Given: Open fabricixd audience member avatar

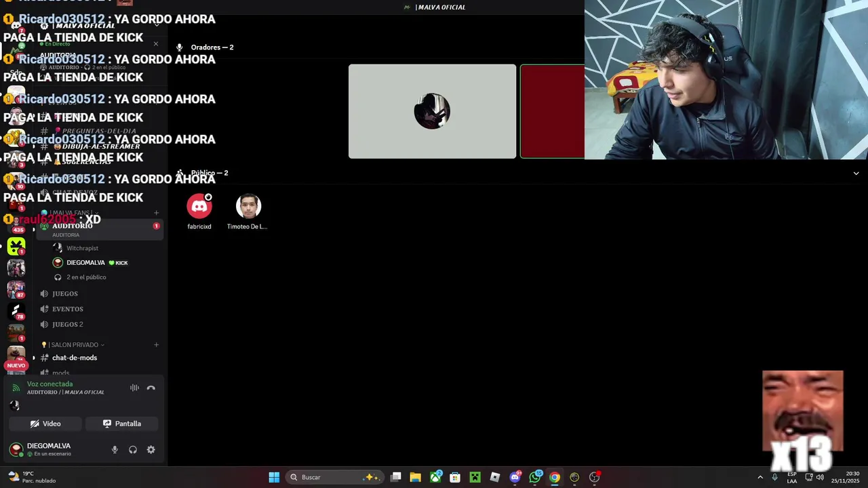Looking at the screenshot, I should [199, 206].
